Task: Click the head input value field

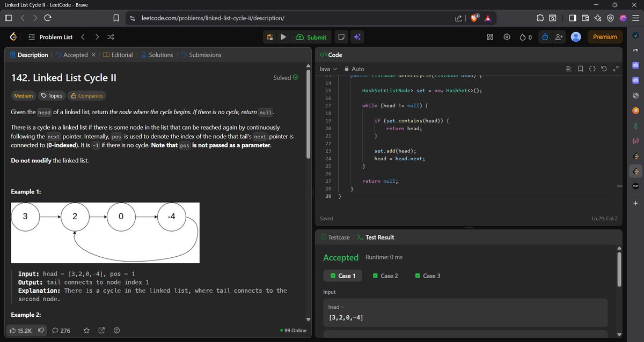Action: click(465, 313)
